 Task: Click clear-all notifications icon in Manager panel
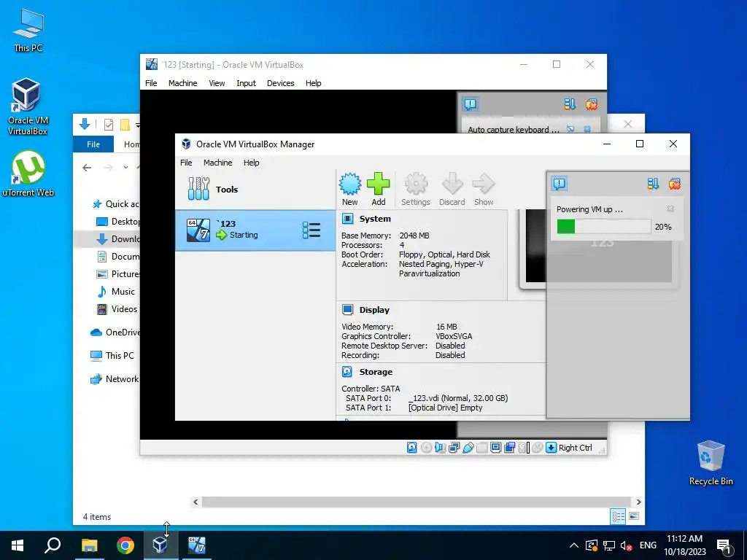click(x=675, y=183)
